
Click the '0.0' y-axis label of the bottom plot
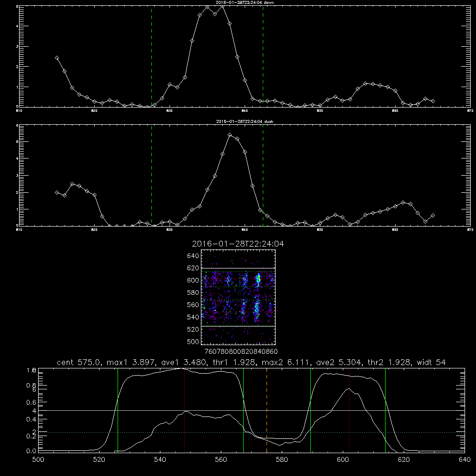(x=31, y=451)
